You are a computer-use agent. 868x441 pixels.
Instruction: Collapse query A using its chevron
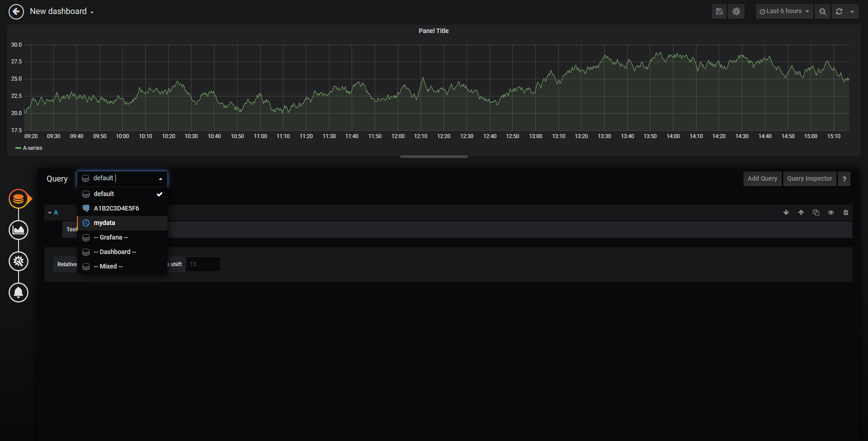pyautogui.click(x=50, y=212)
